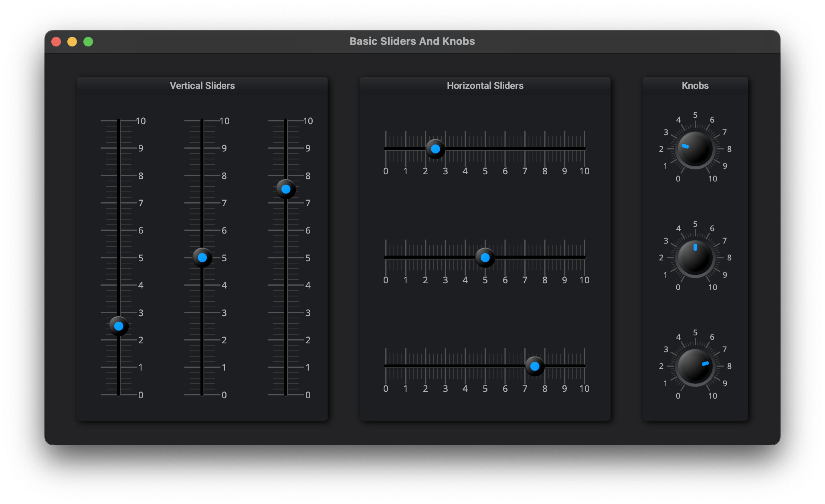Click the middle horizontal slider handle at 5
This screenshot has height=504, width=825.
485,258
